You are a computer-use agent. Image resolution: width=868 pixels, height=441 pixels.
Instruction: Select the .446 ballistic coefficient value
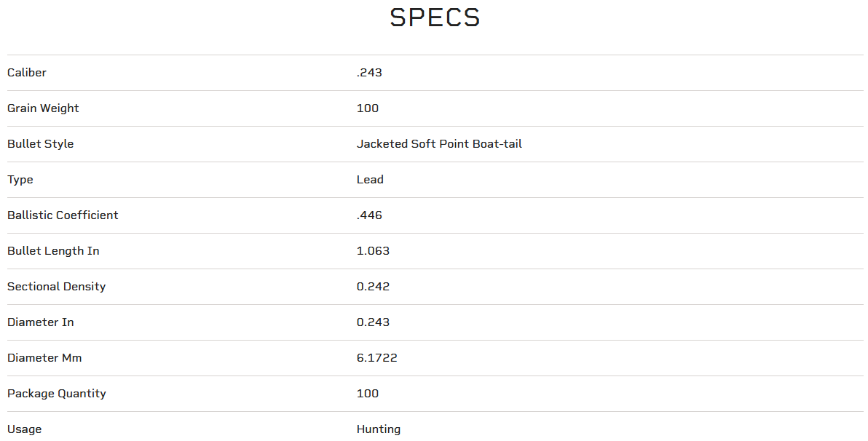[x=369, y=215]
